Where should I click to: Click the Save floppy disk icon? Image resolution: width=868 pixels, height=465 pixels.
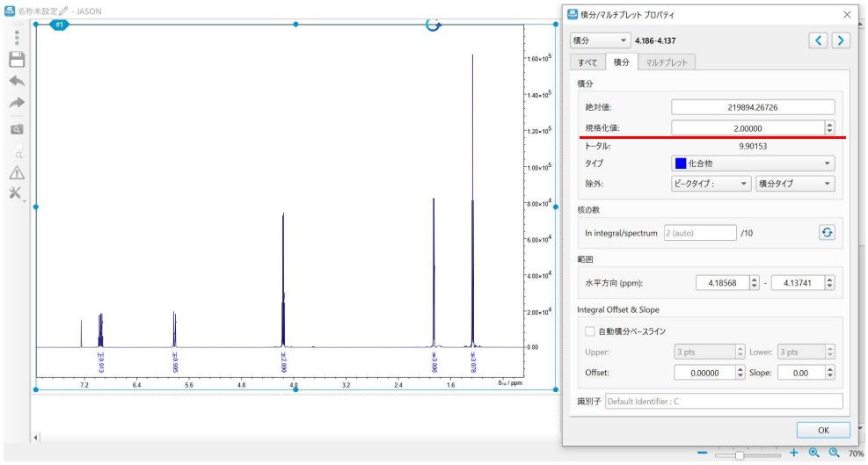click(x=16, y=60)
